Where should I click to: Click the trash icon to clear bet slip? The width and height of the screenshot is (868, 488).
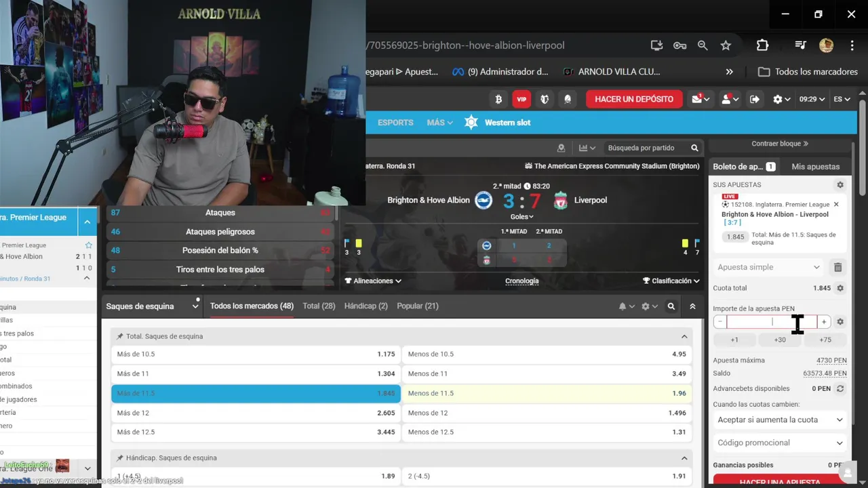(838, 267)
